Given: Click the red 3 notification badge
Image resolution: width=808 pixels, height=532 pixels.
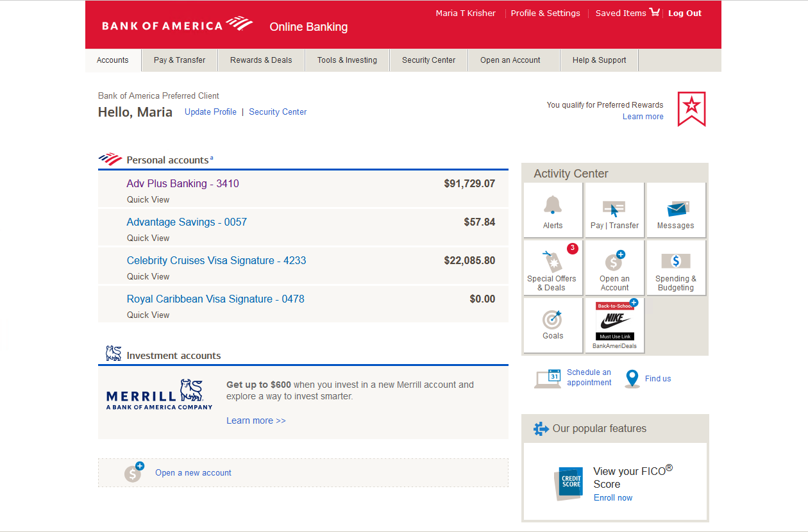Looking at the screenshot, I should pos(573,248).
